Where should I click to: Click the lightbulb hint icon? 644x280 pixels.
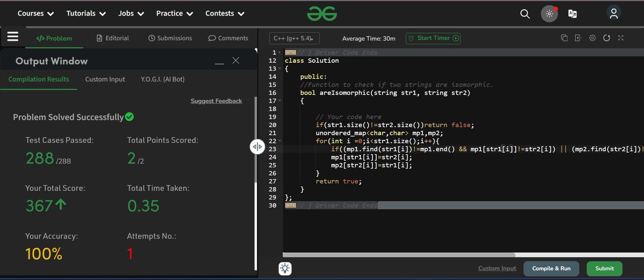[285, 269]
